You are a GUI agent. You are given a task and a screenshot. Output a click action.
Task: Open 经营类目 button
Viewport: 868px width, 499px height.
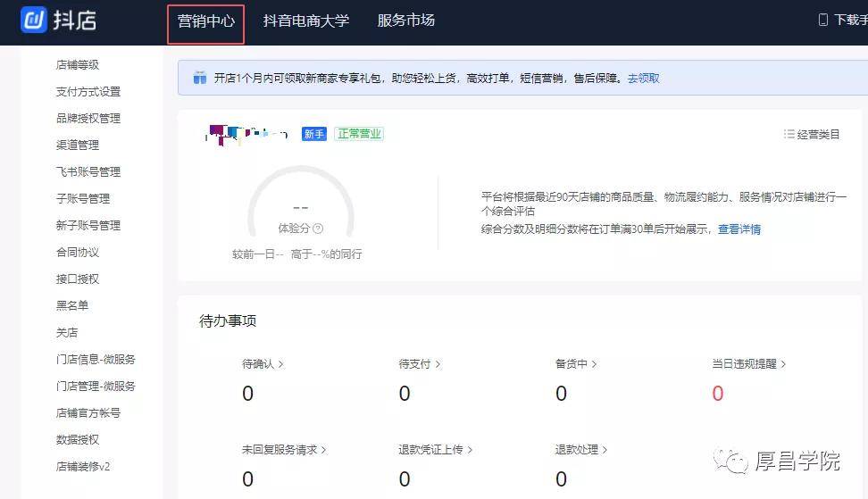(812, 135)
